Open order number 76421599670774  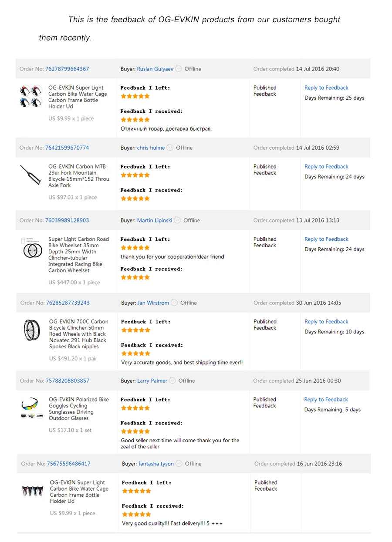(x=67, y=148)
